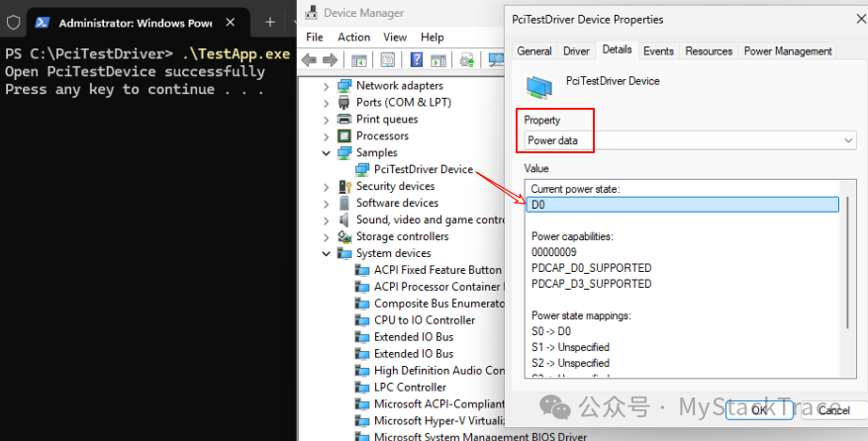Open the Property dropdown showing Power data
This screenshot has width=868, height=441.
tap(690, 140)
